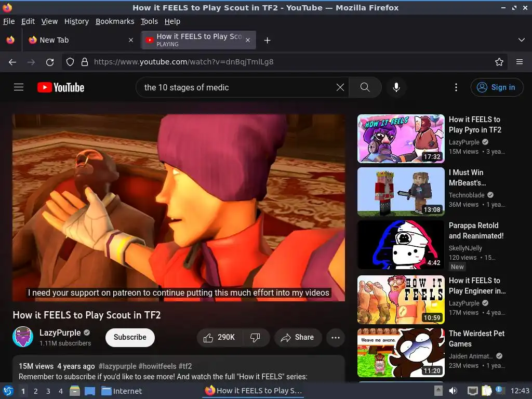
Task: Open the Firefox hamburger menu
Action: point(520,62)
